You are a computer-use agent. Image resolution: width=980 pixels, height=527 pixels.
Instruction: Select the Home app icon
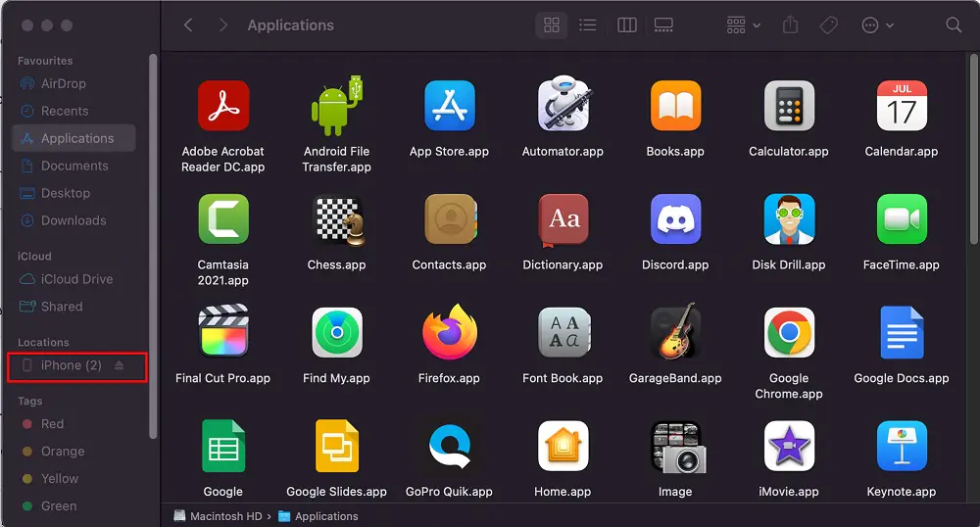point(563,446)
